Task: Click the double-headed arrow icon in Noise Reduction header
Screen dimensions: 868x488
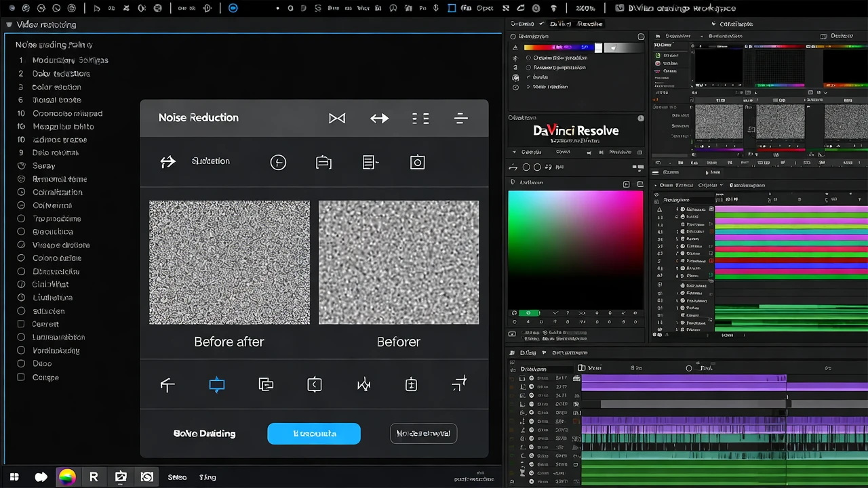Action: tap(379, 119)
